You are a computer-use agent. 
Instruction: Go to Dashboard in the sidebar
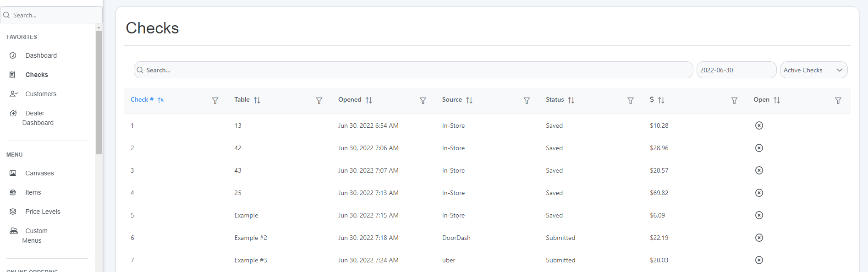(41, 55)
